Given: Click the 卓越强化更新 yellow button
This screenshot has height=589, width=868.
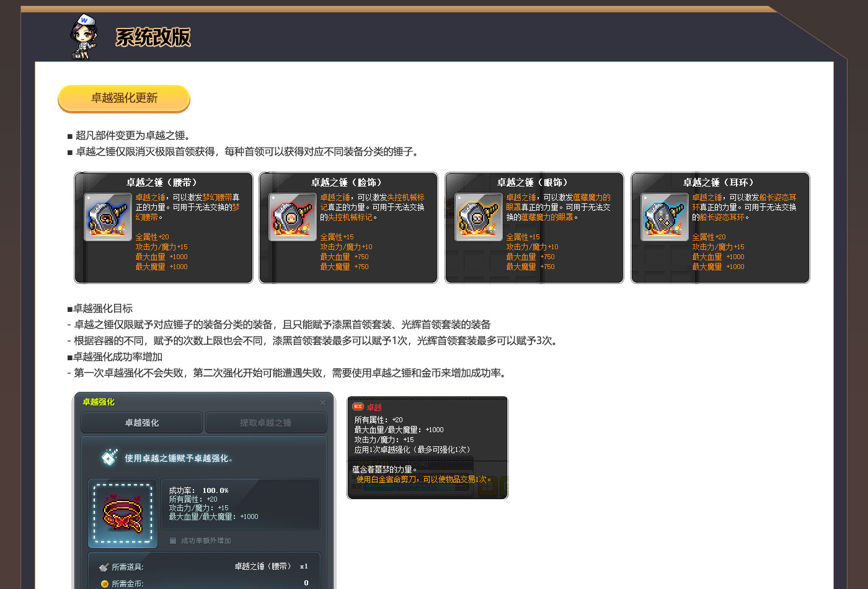Looking at the screenshot, I should point(124,98).
